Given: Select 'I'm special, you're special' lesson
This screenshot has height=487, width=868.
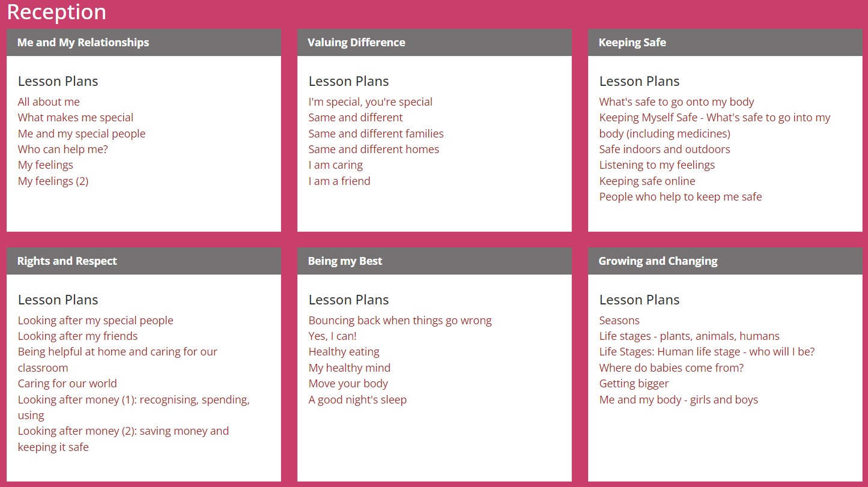Looking at the screenshot, I should pyautogui.click(x=371, y=101).
